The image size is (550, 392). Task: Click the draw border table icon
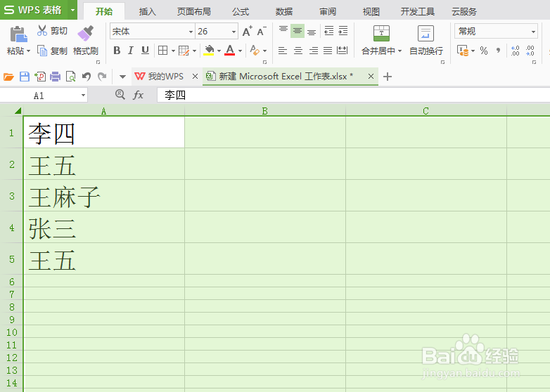pyautogui.click(x=184, y=51)
